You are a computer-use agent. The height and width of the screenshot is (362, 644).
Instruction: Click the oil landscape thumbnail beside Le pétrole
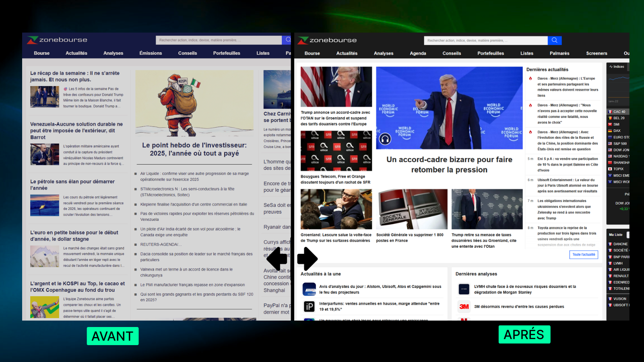[x=45, y=206]
